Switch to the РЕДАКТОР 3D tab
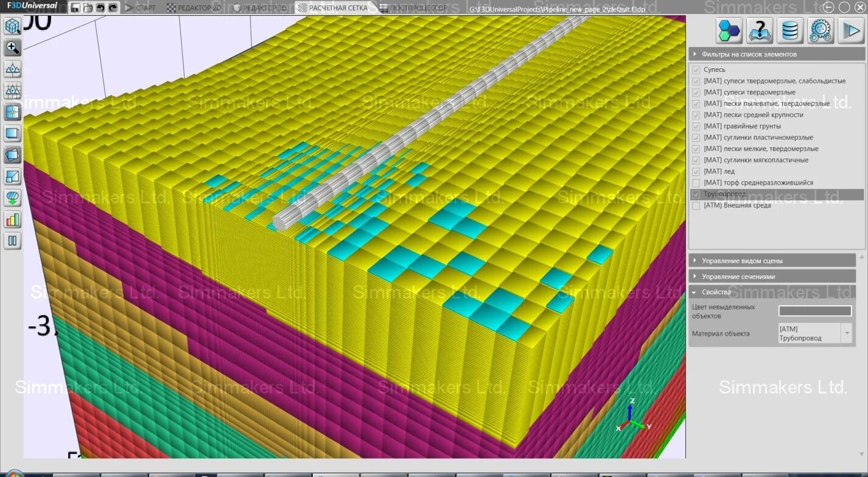868x477 pixels. [x=261, y=8]
